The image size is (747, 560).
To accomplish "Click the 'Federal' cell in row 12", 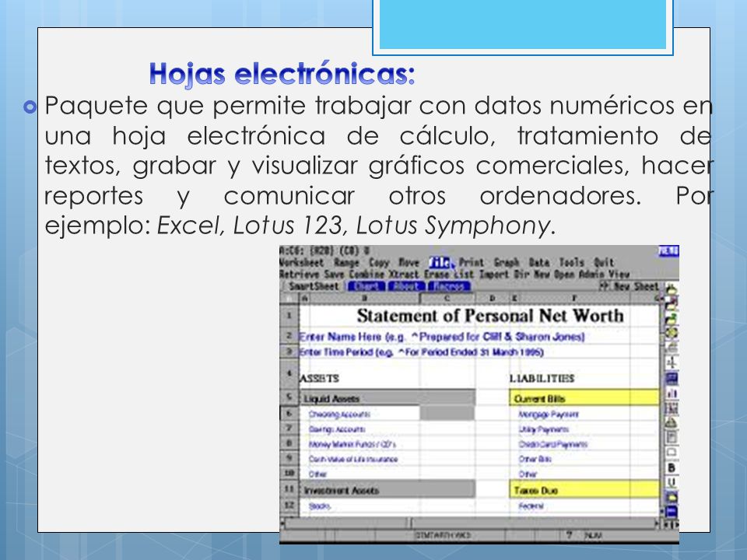I will click(531, 506).
